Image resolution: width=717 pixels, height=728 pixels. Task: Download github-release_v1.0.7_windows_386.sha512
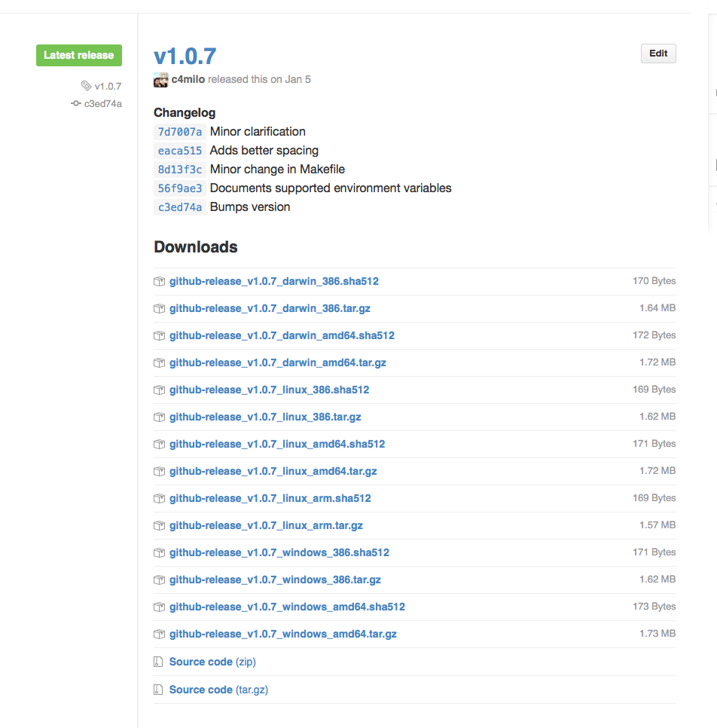click(x=279, y=552)
